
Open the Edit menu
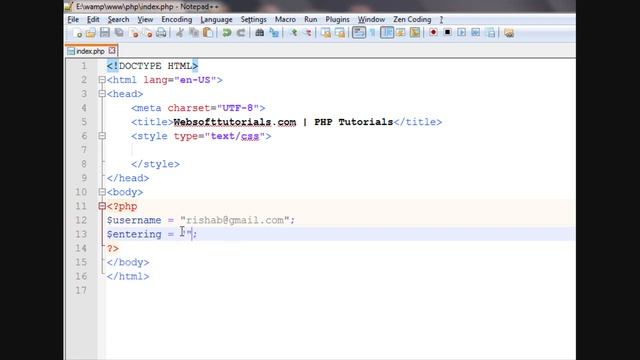93,19
